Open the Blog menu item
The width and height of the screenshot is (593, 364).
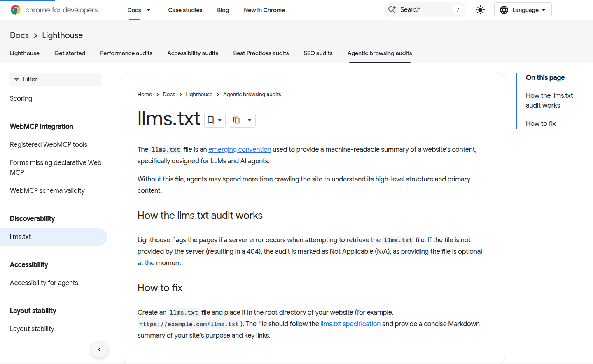pyautogui.click(x=223, y=10)
